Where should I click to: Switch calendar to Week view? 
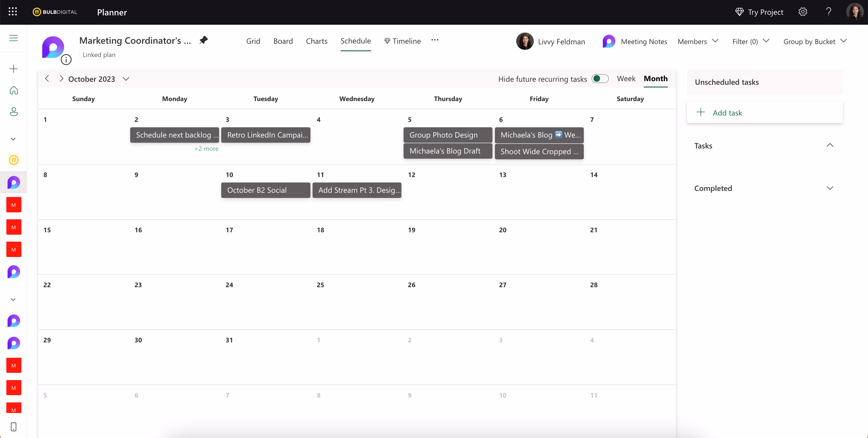pyautogui.click(x=626, y=78)
